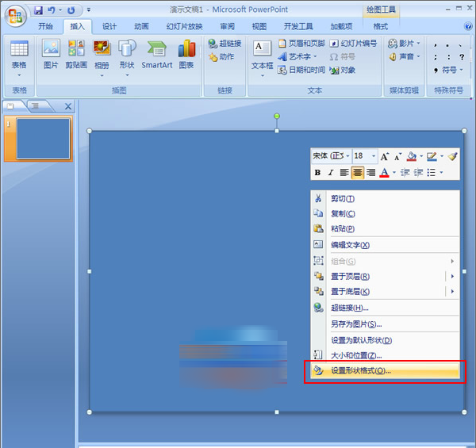
Task: Save the presentation from the quick toolbar
Action: [x=38, y=10]
